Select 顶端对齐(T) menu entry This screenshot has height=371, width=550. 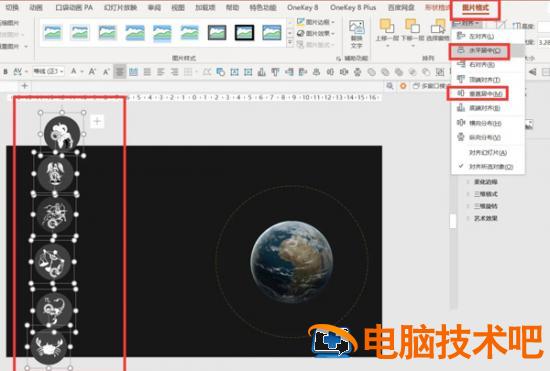pyautogui.click(x=488, y=80)
